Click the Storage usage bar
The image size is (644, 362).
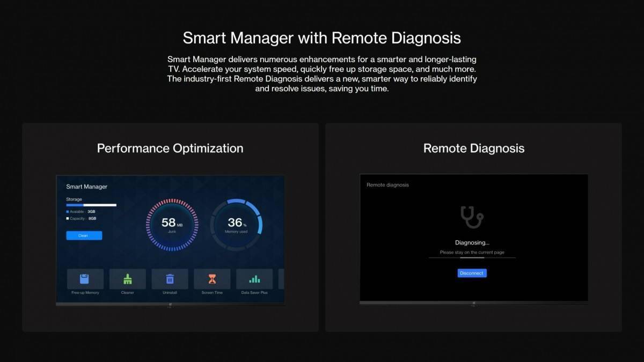point(91,205)
